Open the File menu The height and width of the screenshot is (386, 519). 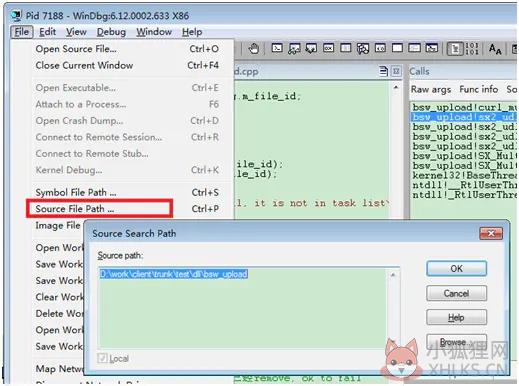[x=22, y=32]
